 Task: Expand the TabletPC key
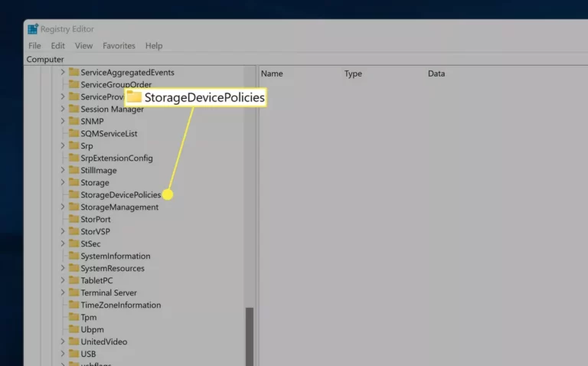click(63, 280)
